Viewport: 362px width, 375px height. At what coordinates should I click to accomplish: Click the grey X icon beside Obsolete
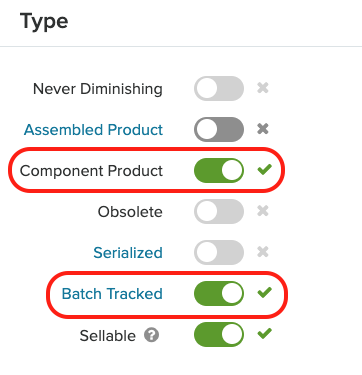click(x=263, y=211)
